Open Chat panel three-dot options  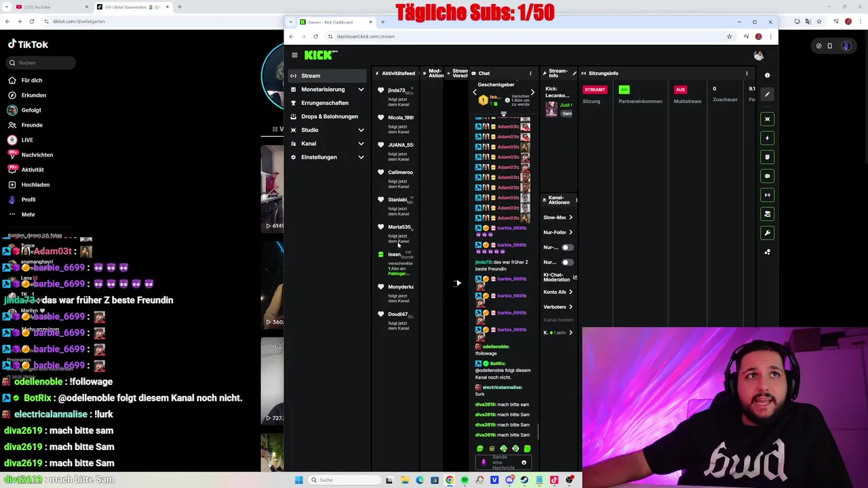530,73
